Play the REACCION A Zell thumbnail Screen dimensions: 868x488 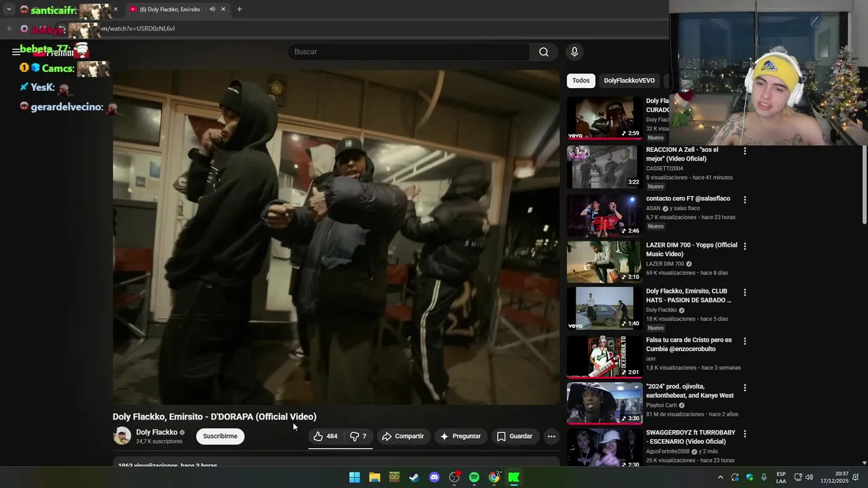coord(604,167)
